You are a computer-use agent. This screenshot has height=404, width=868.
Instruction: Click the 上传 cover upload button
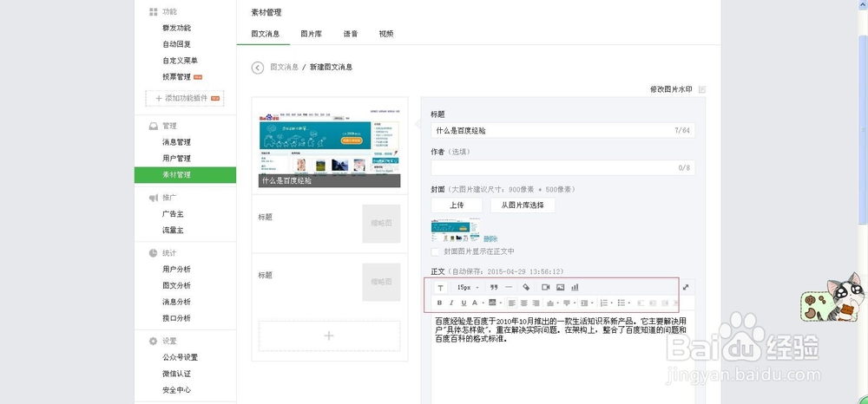(x=457, y=205)
